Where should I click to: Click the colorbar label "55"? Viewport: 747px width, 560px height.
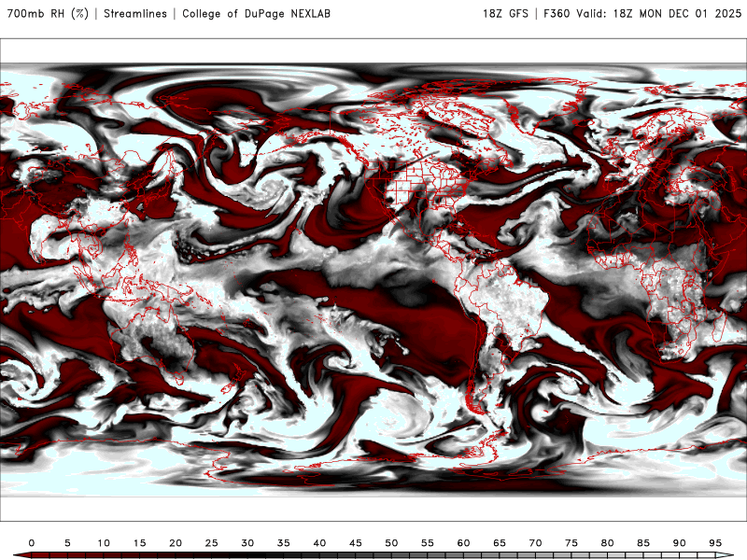click(428, 543)
